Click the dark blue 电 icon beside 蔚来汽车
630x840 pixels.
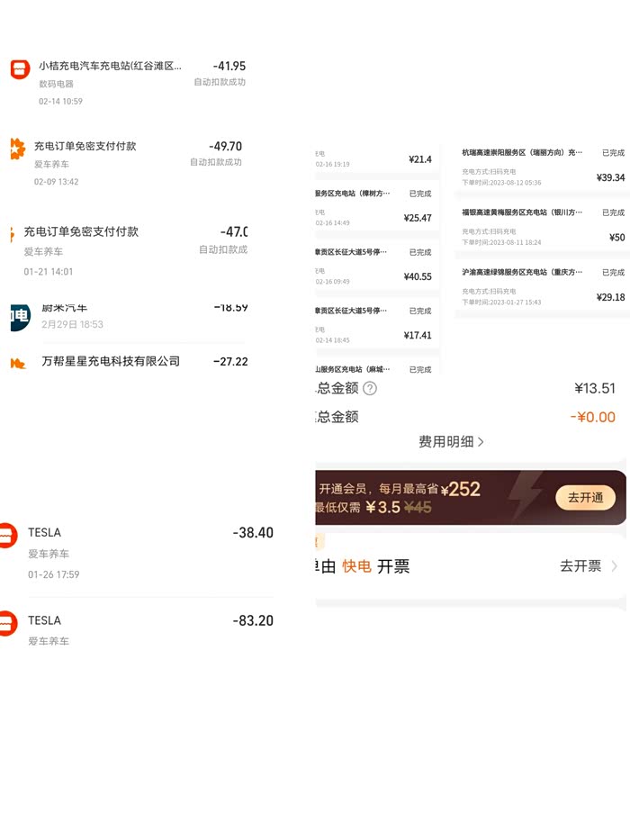click(20, 317)
